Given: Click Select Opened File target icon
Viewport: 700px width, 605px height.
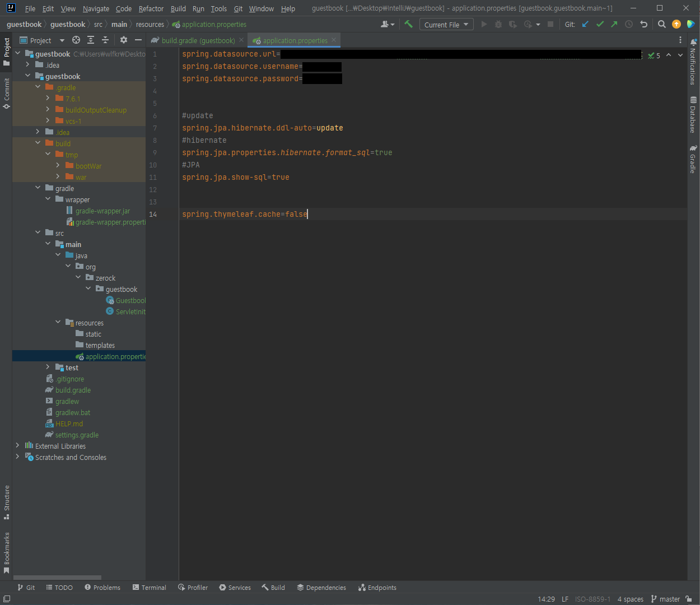Looking at the screenshot, I should pos(76,40).
